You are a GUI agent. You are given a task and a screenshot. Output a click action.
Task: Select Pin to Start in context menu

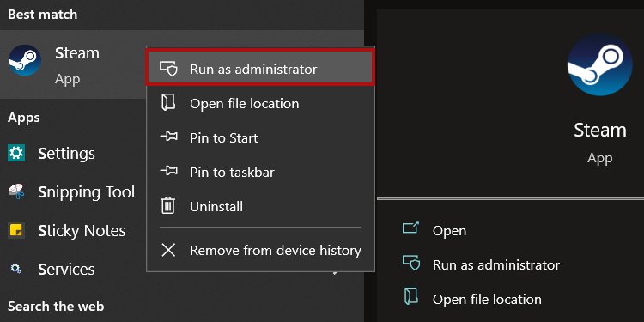click(x=260, y=137)
